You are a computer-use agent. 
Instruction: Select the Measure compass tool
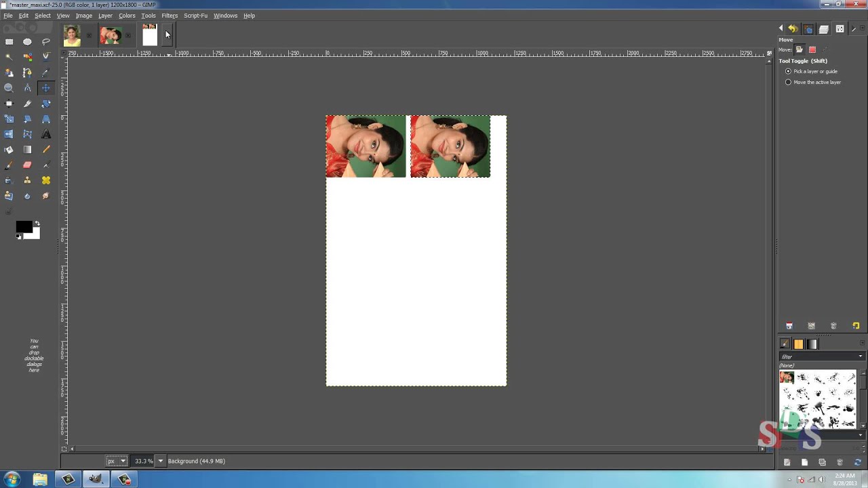pos(27,88)
